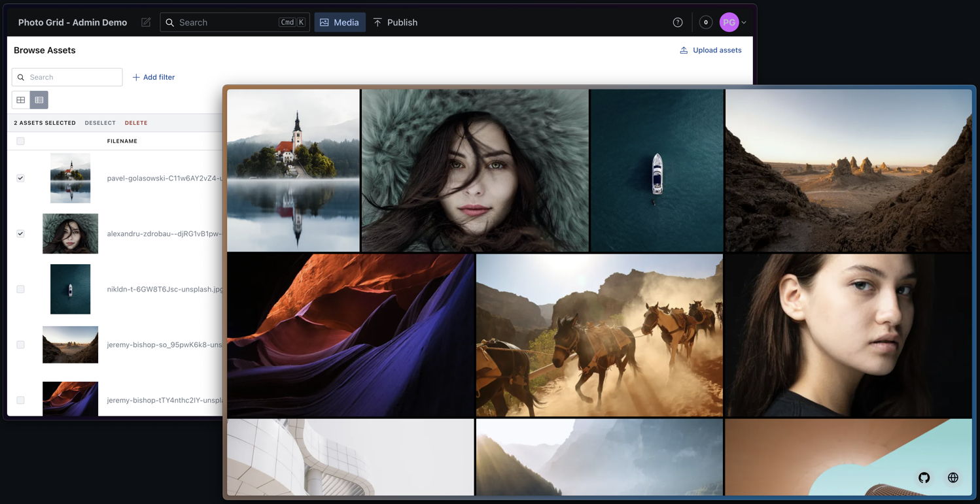Switch to grid view layout
The width and height of the screenshot is (980, 504).
(x=21, y=100)
